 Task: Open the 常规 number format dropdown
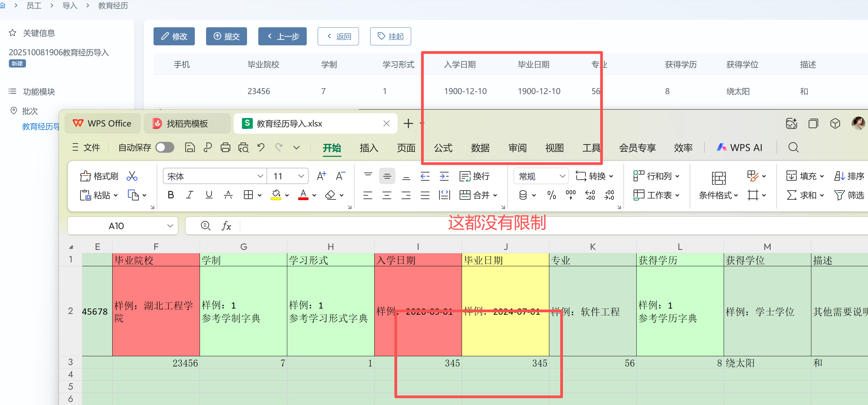click(562, 176)
